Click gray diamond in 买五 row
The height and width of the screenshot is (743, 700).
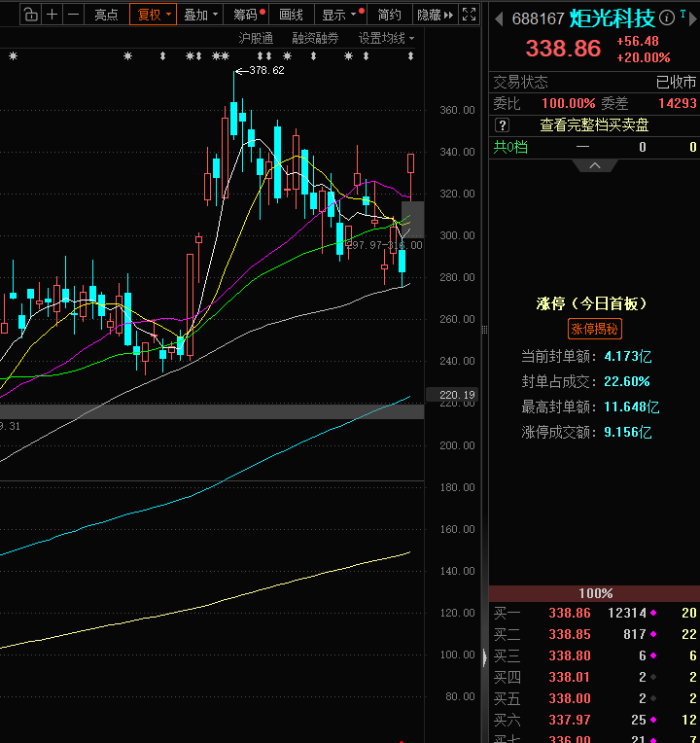coord(653,698)
